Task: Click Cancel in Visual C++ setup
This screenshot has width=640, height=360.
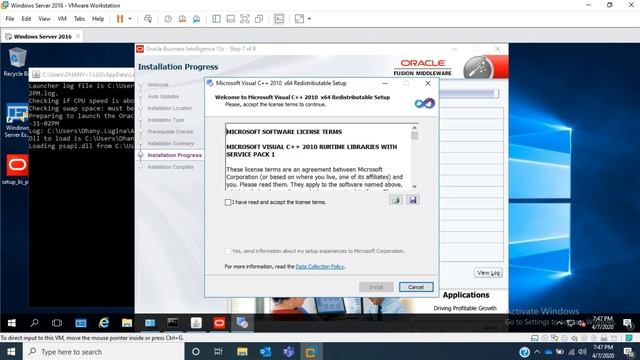Action: tap(416, 287)
